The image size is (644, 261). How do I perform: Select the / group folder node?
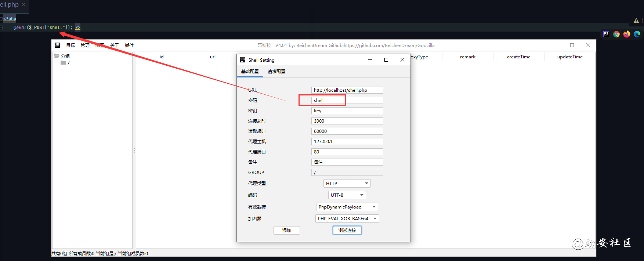65,63
